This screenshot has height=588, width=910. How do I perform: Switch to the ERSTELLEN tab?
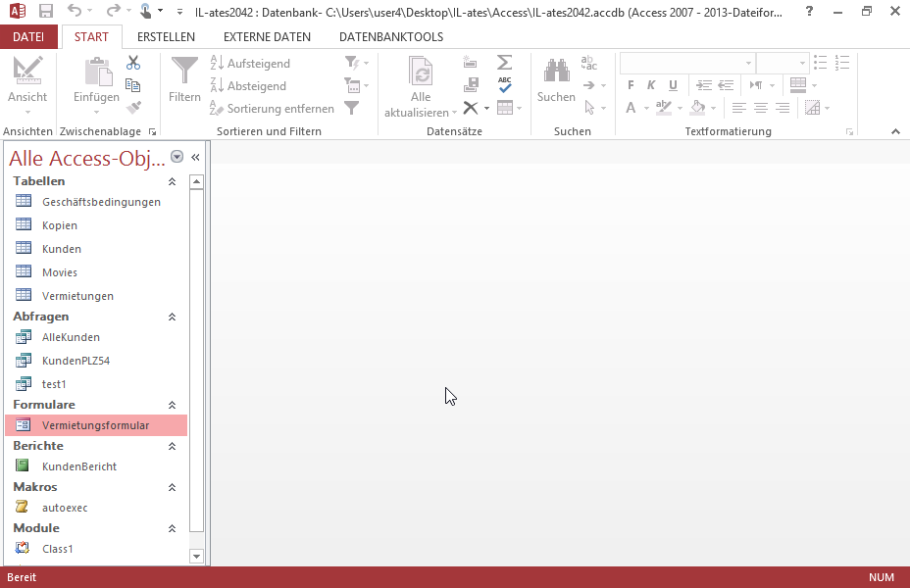point(166,36)
